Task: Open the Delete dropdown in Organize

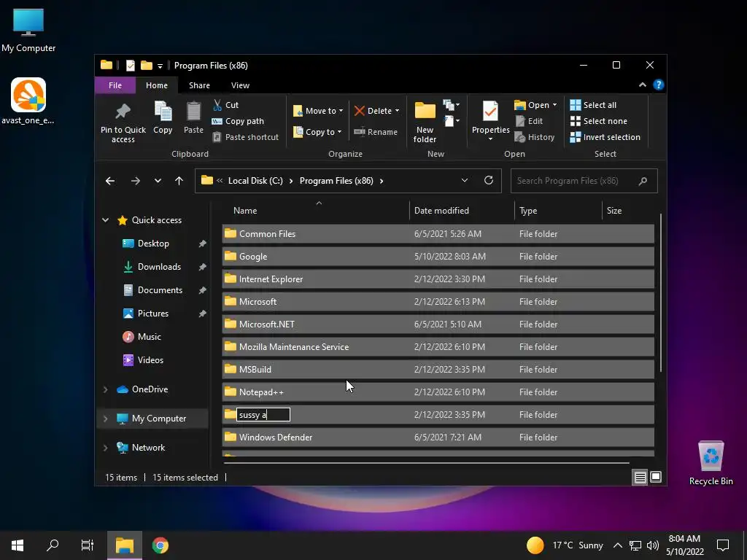Action: click(x=376, y=111)
